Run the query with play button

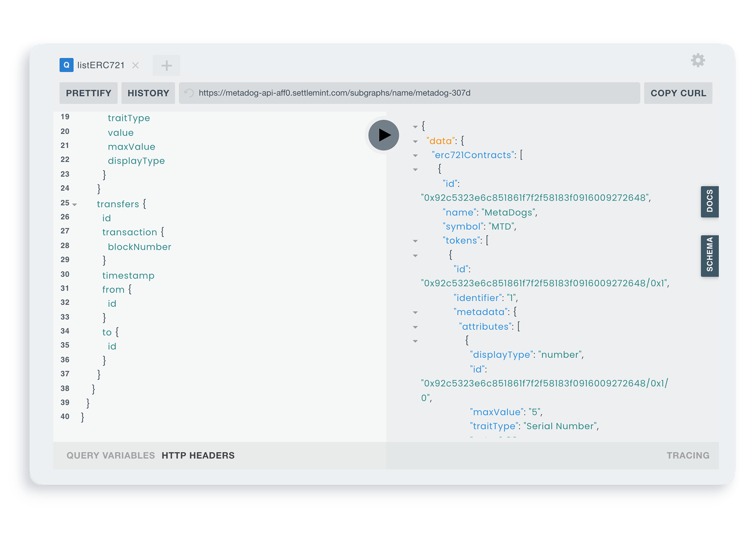(384, 135)
